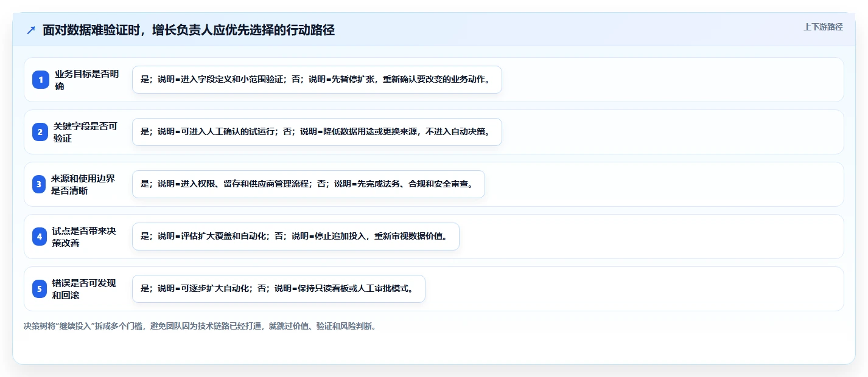Click the 错误是否可发现和回滚 question label
This screenshot has width=868, height=377.
[x=84, y=289]
